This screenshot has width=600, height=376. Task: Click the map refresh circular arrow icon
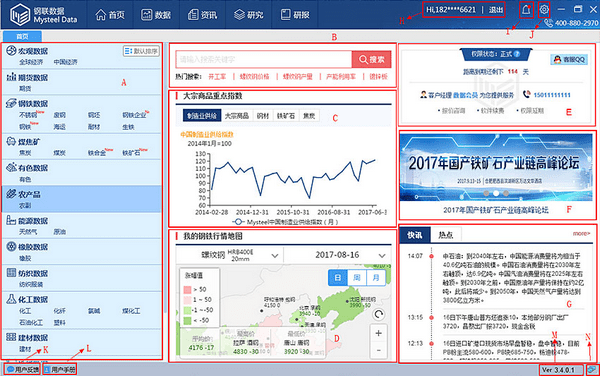tap(378, 314)
